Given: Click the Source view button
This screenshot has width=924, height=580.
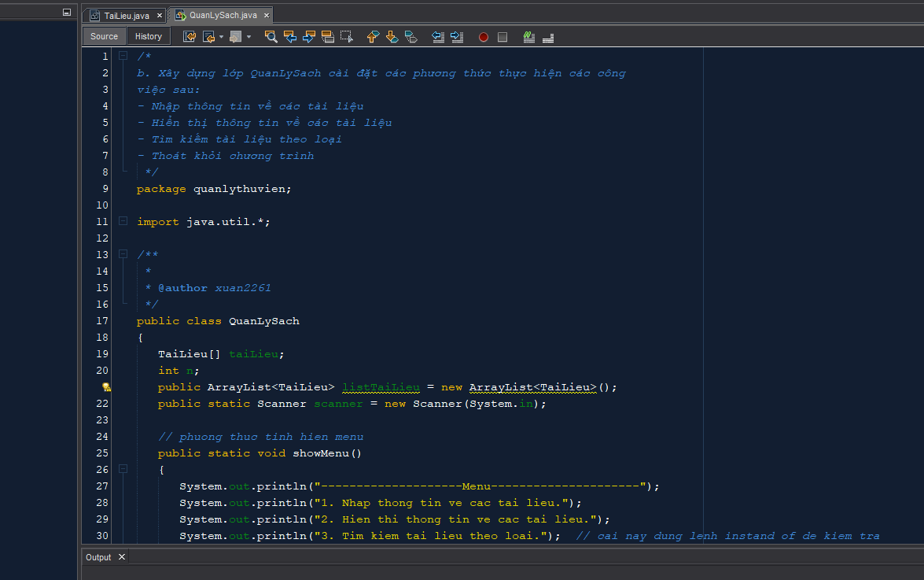Looking at the screenshot, I should 104,36.
